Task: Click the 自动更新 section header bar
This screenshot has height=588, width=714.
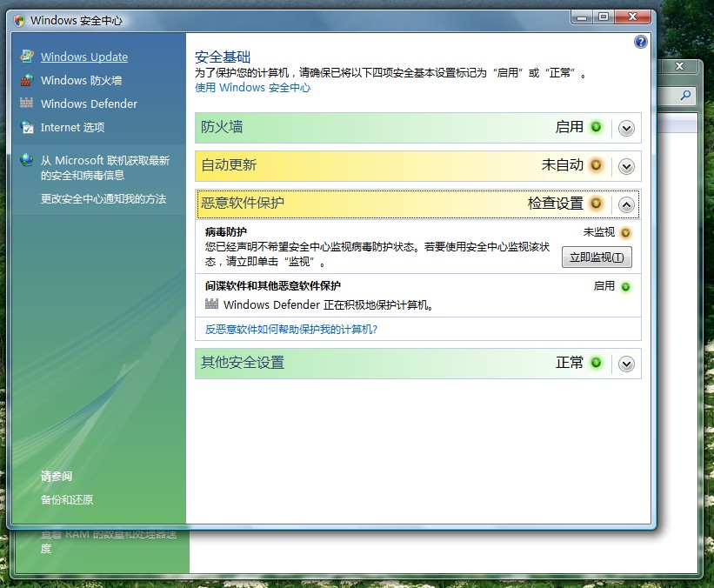Action: 418,166
